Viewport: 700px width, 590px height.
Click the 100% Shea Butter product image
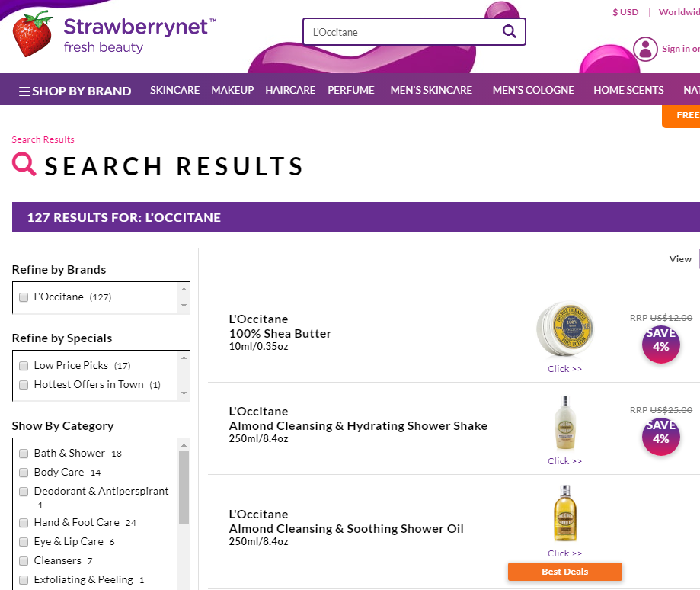[564, 330]
